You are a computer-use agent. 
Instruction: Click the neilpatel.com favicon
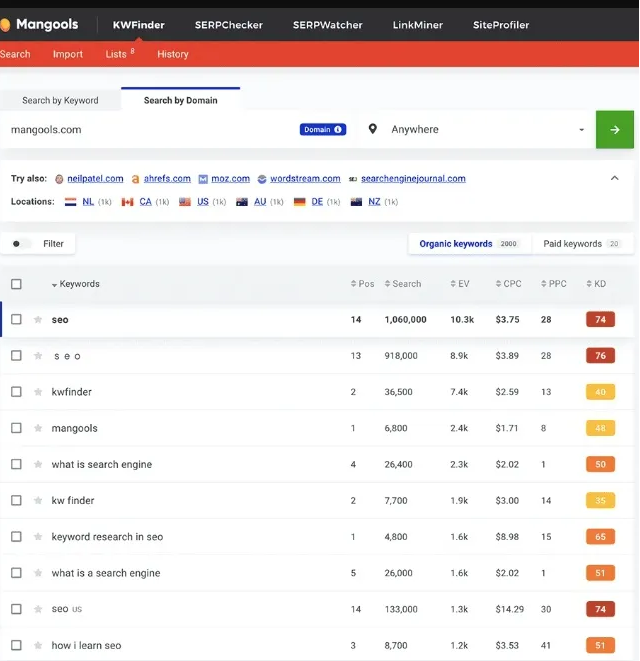click(59, 179)
